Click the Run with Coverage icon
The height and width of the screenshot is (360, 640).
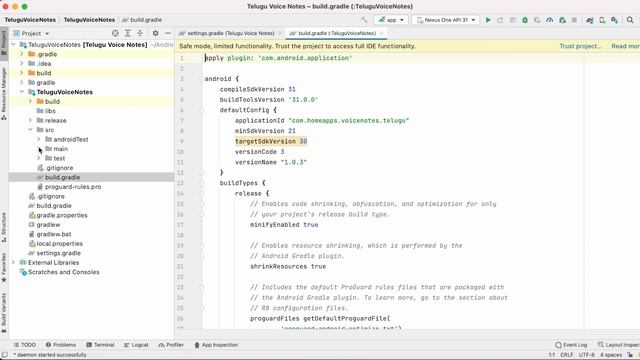click(537, 20)
